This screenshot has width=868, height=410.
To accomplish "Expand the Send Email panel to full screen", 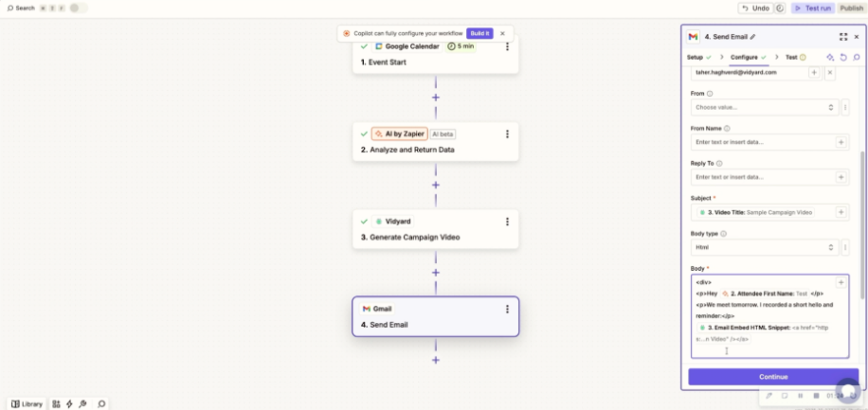I will click(843, 36).
